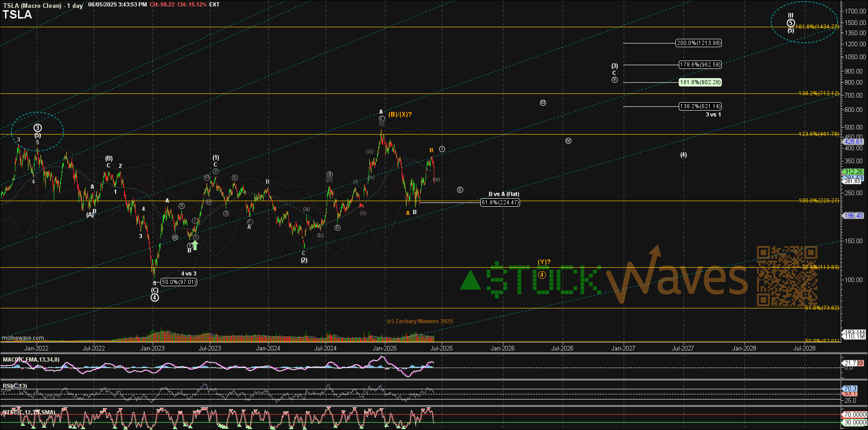Click the Jul-2028 date on time axis
This screenshot has width=868, height=430.
pos(805,348)
